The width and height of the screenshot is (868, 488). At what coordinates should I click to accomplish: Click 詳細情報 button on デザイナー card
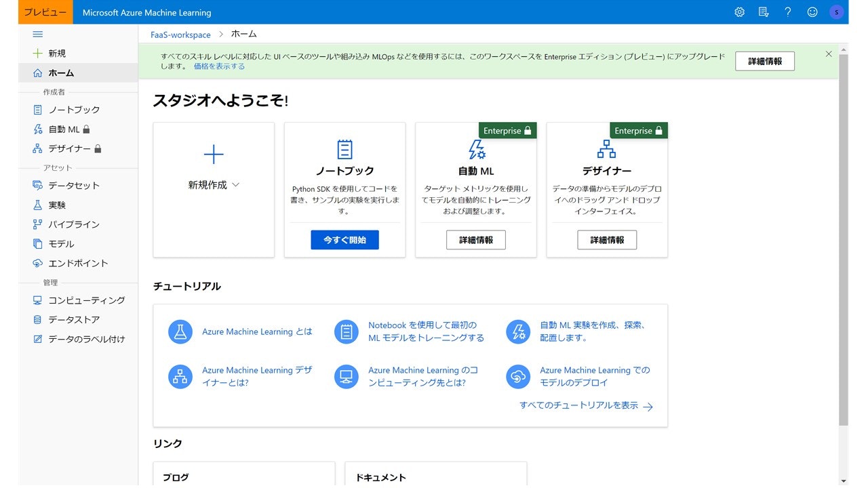click(x=607, y=240)
